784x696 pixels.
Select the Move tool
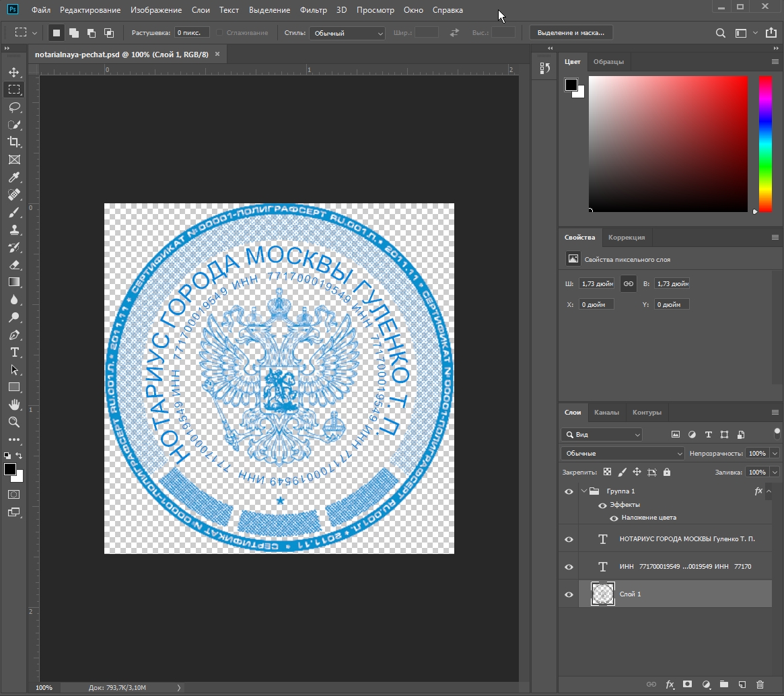coord(14,72)
